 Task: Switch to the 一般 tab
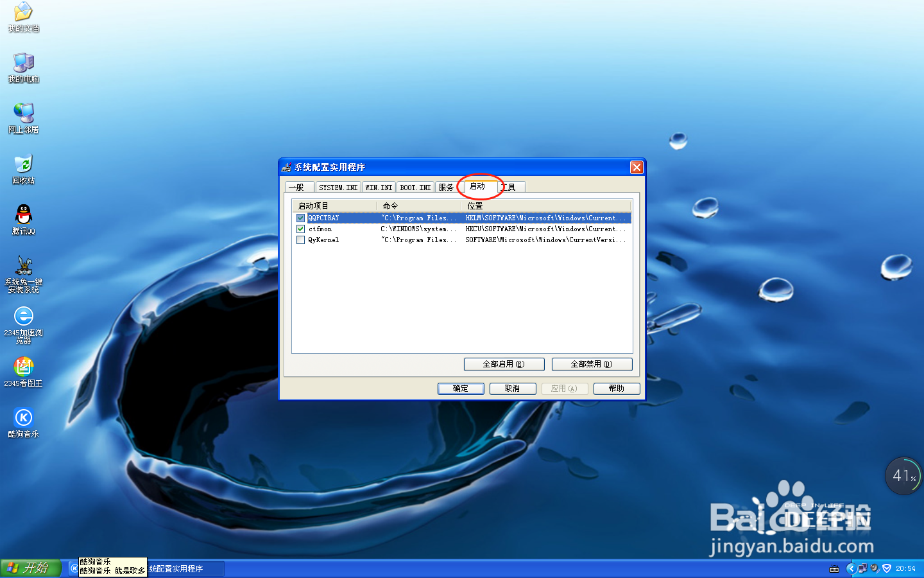coord(299,187)
